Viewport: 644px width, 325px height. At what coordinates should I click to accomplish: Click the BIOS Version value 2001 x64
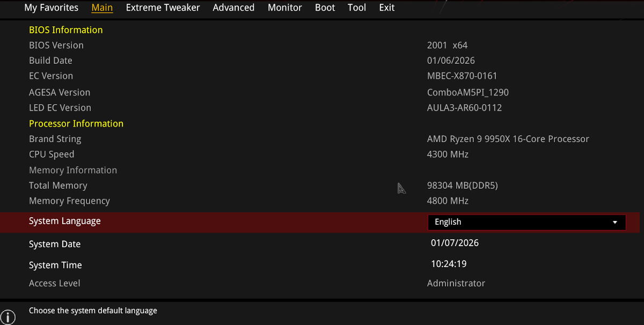click(447, 45)
